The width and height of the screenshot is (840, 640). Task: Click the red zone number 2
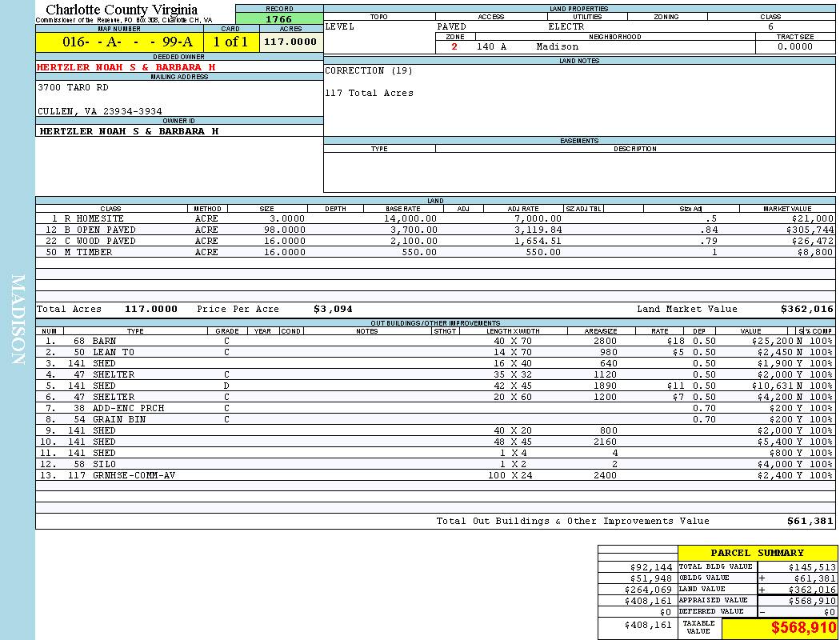454,47
